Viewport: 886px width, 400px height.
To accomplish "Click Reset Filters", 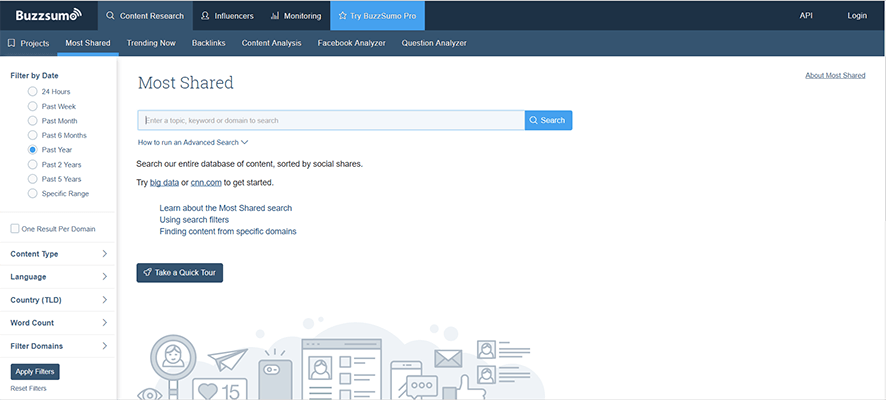I will [x=28, y=389].
